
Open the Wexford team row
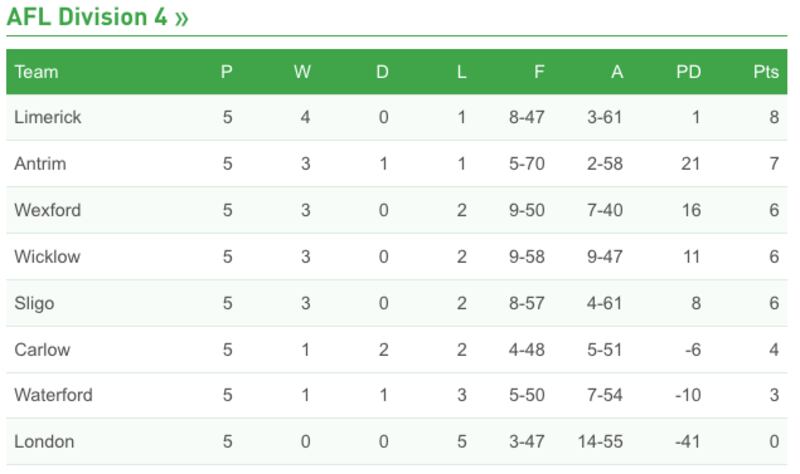tap(47, 210)
